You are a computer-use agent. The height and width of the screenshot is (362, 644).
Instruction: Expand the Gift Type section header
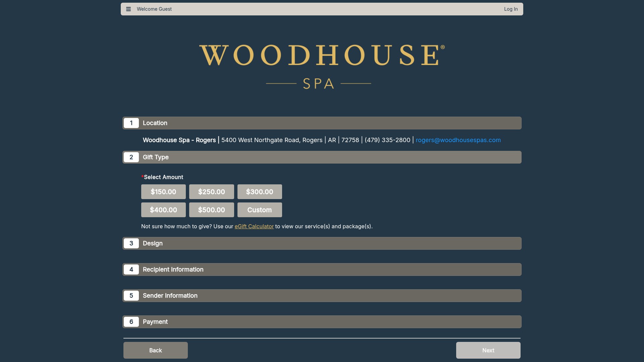point(322,157)
